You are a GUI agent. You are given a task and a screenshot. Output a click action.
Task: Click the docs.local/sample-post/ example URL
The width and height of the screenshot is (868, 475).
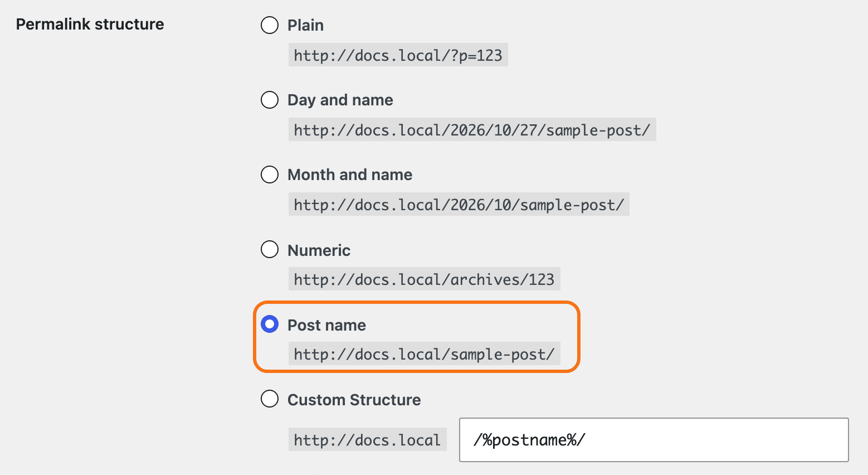pos(424,354)
